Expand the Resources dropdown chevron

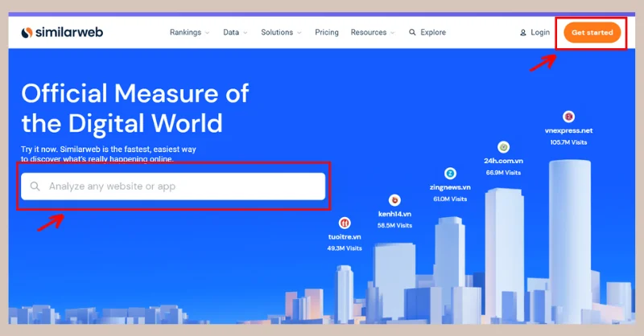click(393, 33)
